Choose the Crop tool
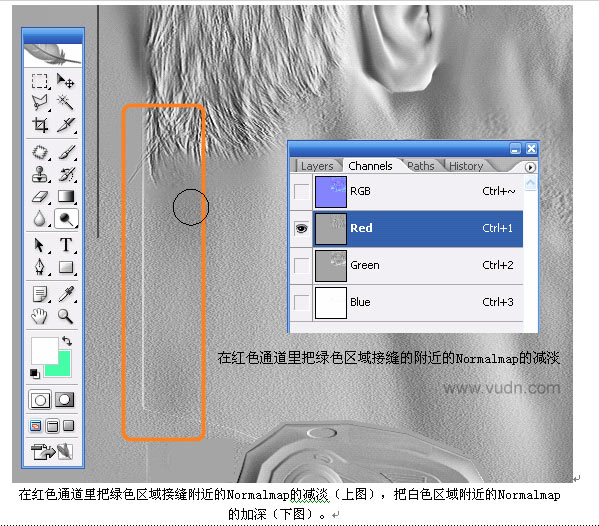The image size is (599, 526). [40, 125]
